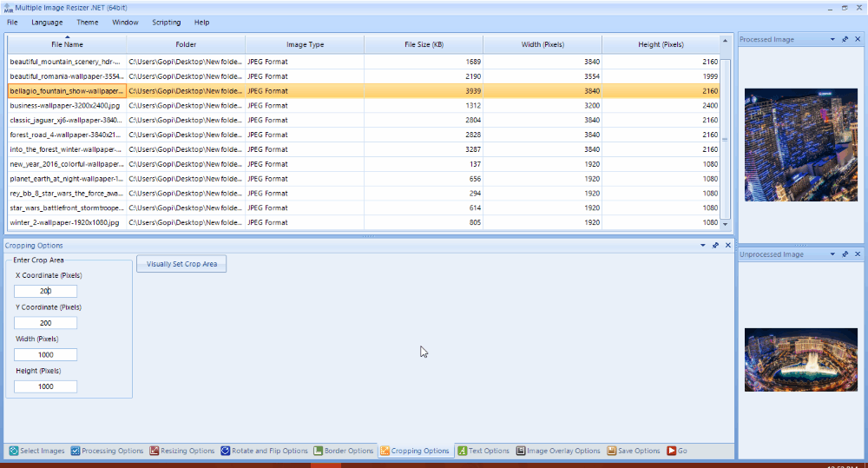Screen dimensions: 868x468
Task: Pin the Cropping Options panel
Action: click(x=715, y=246)
